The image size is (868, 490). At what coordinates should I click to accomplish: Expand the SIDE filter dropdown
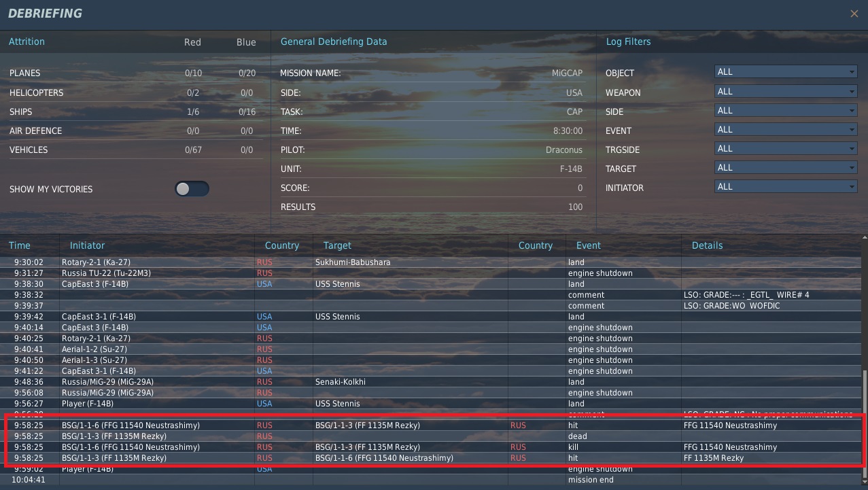coord(785,110)
